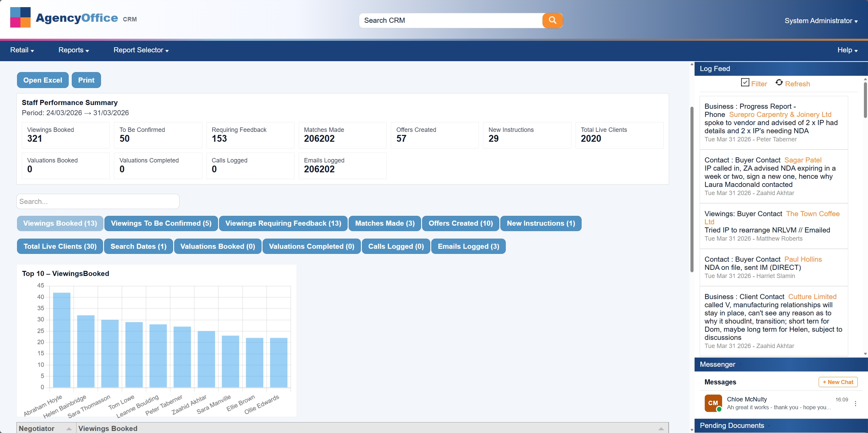
Task: Toggle the Log Feed Filter checkbox
Action: pos(745,83)
